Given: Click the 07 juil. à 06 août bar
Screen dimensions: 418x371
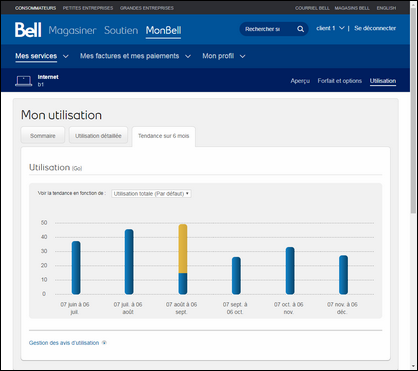Looking at the screenshot, I should click(x=129, y=262).
